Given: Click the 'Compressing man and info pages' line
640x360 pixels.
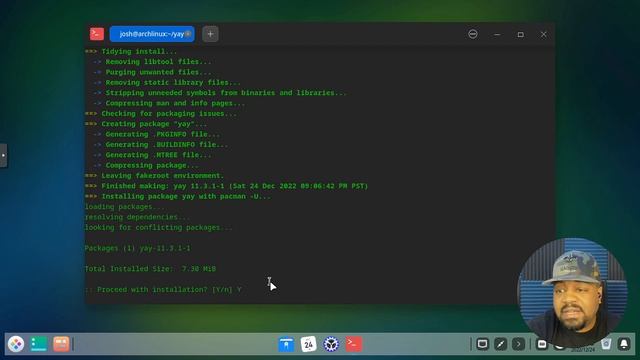Looking at the screenshot, I should [169, 103].
